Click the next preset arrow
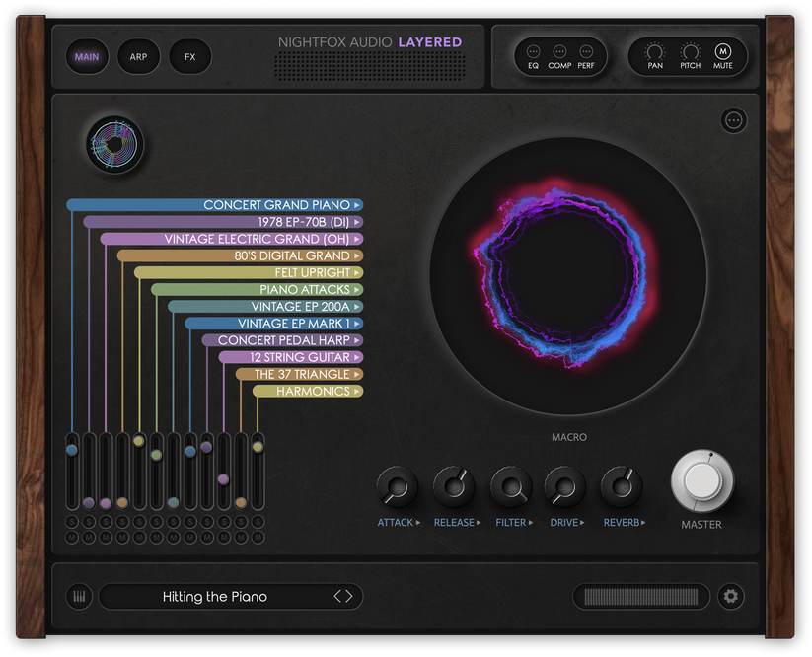812x657 pixels. [347, 596]
